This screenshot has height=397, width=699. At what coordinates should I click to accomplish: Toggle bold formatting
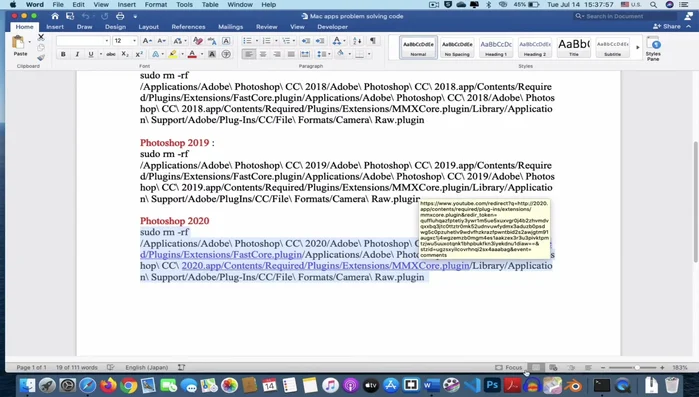[63, 54]
